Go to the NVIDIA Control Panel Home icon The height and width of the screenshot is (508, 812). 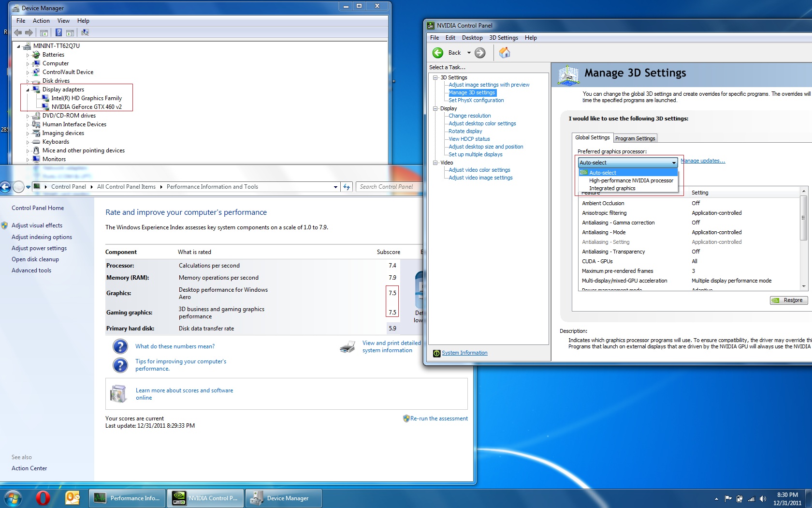coord(505,53)
